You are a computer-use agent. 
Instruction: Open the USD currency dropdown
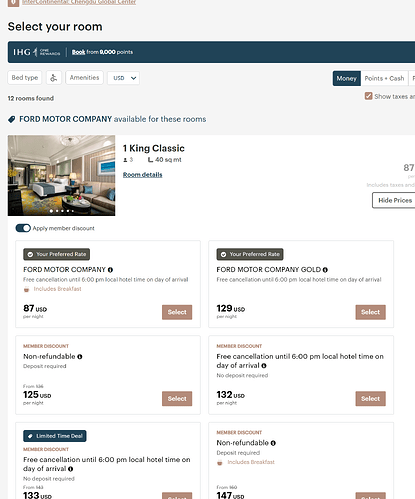123,78
